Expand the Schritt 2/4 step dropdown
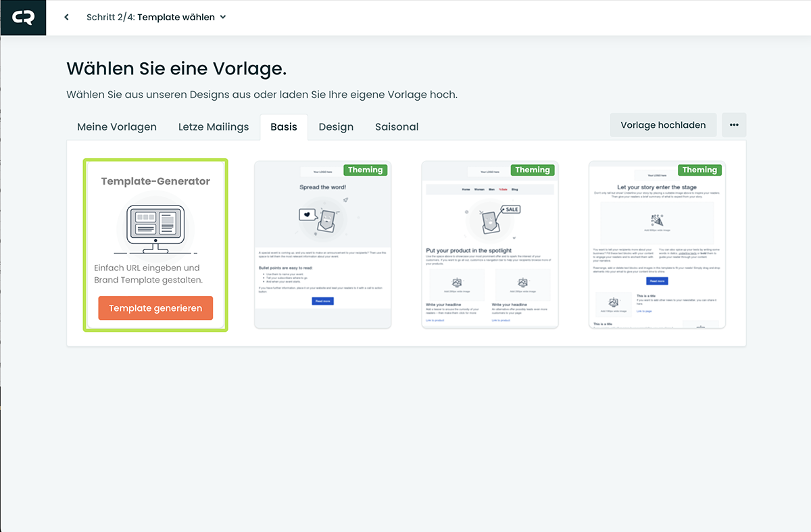811x532 pixels. [223, 18]
